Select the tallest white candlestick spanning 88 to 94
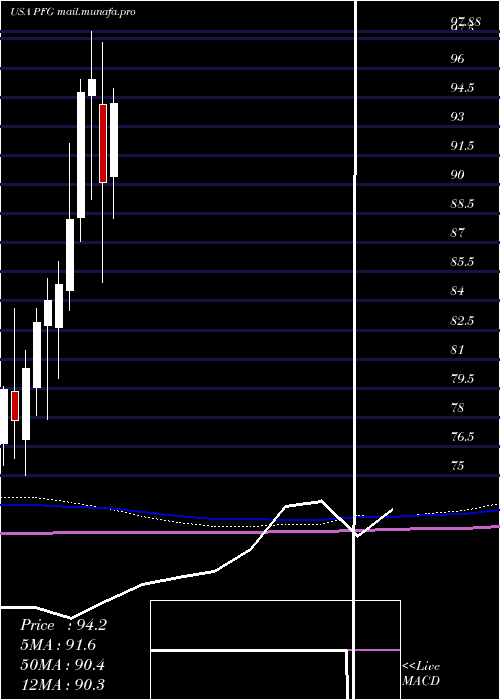 click(81, 155)
